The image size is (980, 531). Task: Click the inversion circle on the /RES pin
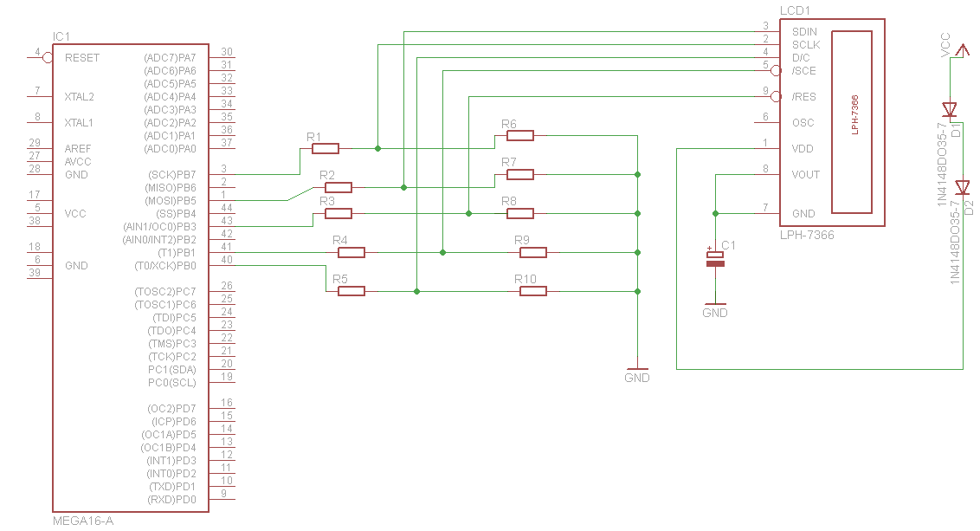pos(776,96)
